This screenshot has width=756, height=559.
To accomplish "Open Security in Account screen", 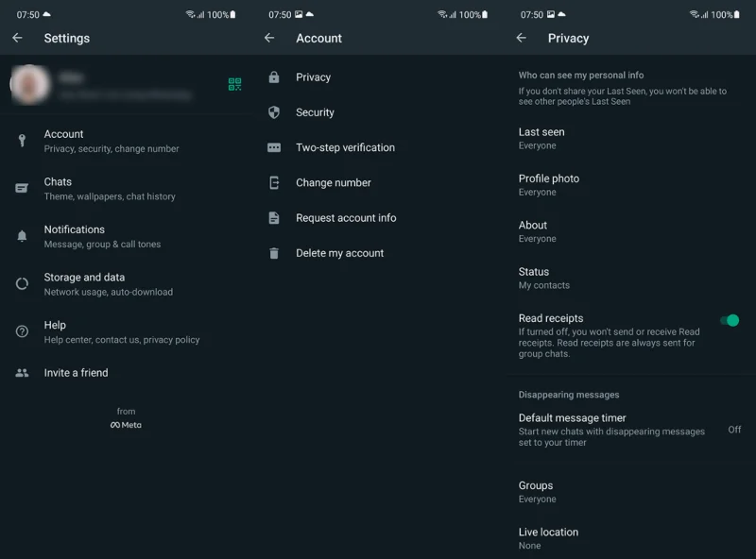I will pyautogui.click(x=378, y=112).
